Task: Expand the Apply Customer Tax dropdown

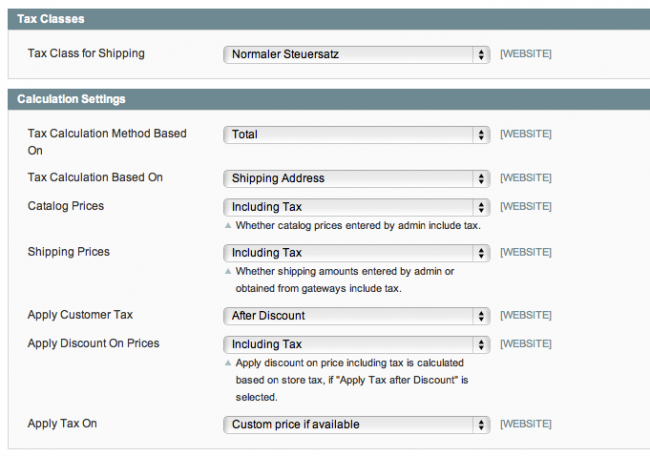Action: click(x=356, y=316)
